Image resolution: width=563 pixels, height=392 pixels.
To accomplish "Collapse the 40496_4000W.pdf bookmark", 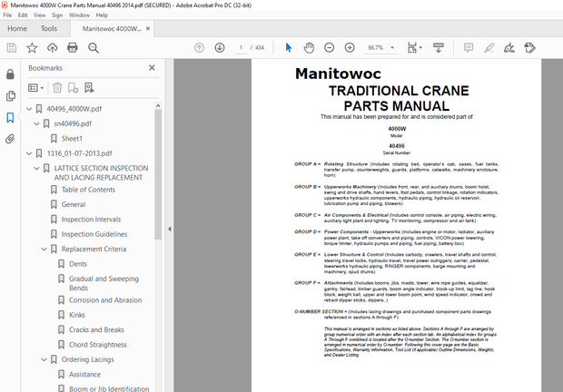I will point(29,109).
